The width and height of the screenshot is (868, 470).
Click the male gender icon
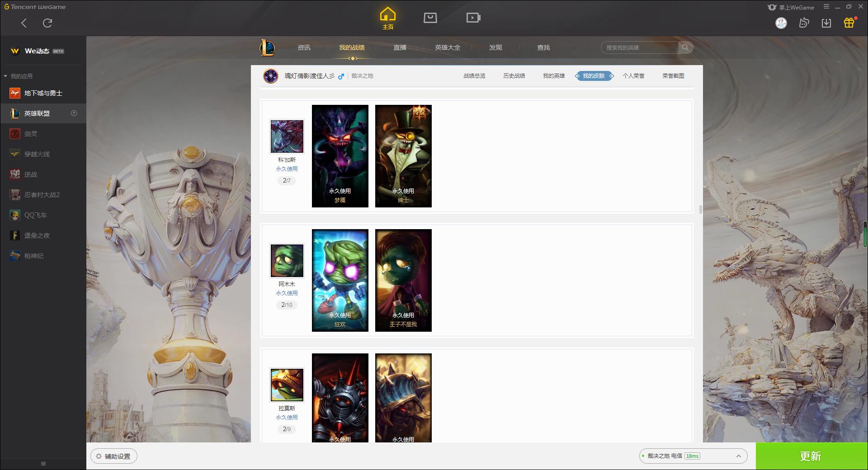(x=341, y=76)
